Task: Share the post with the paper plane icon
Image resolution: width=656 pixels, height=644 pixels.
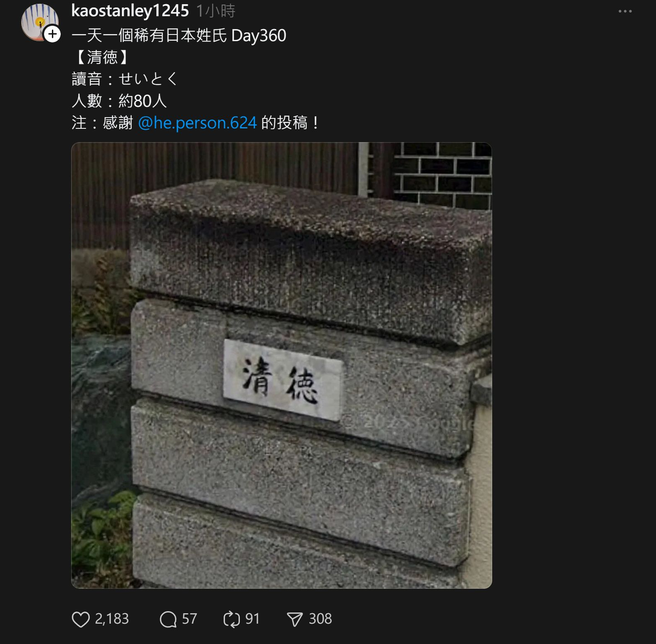Action: click(295, 619)
